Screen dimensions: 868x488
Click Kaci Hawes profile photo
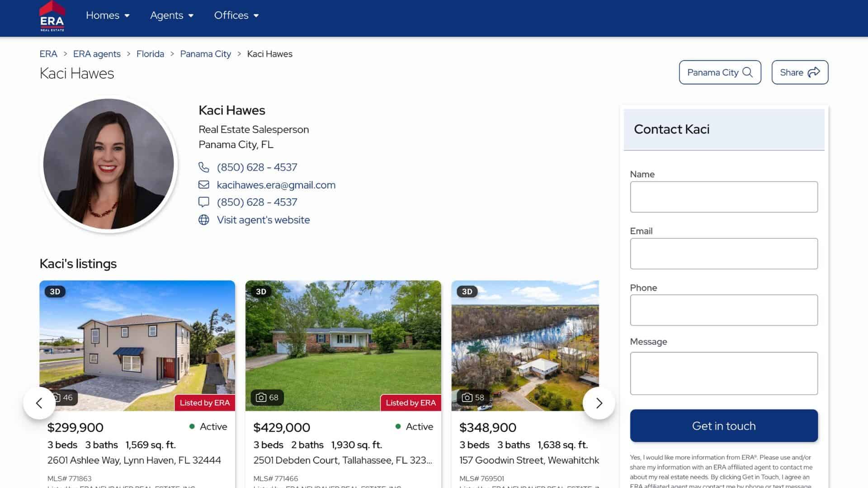[108, 164]
